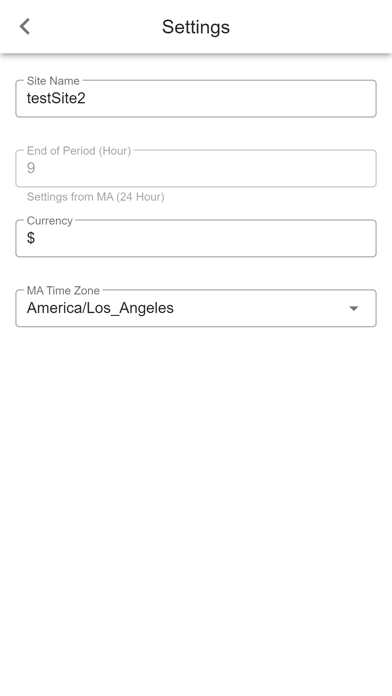Image resolution: width=392 pixels, height=696 pixels.
Task: Click right end of Site Name box
Action: coord(364,99)
